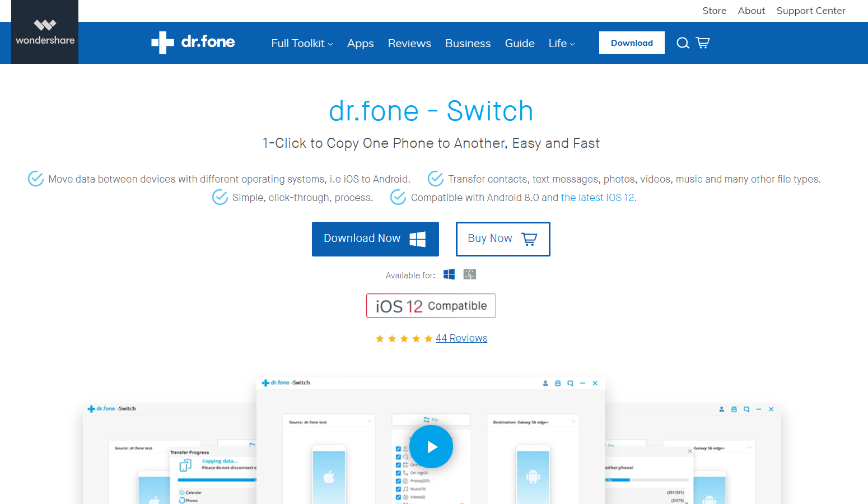
Task: Go to the Store link in the top bar
Action: point(715,11)
